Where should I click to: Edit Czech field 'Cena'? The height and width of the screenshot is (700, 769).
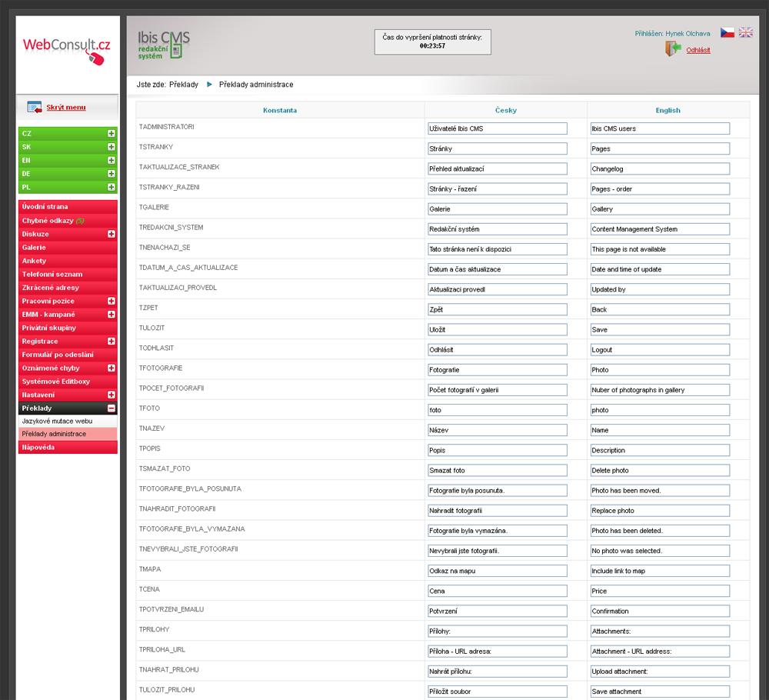click(498, 591)
